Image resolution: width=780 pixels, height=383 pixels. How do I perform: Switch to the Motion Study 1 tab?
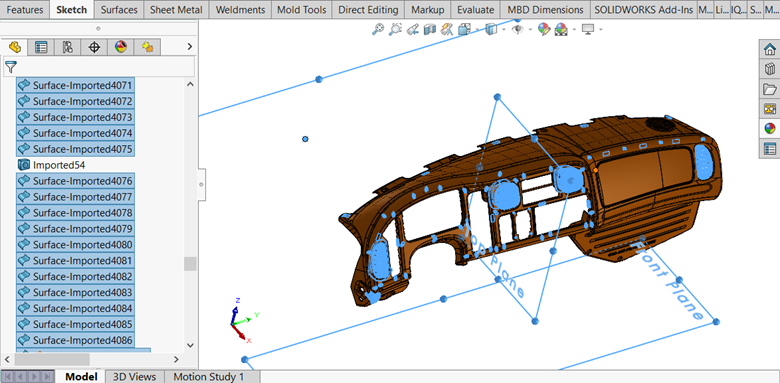(x=209, y=377)
